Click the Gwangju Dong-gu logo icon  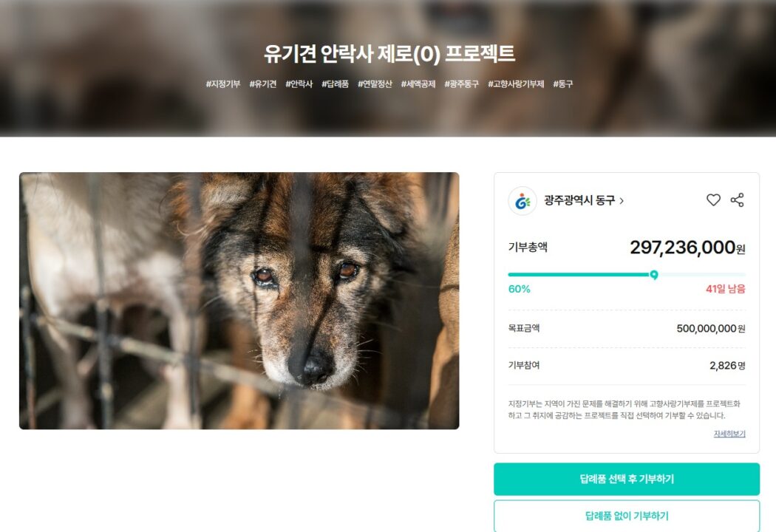click(522, 200)
